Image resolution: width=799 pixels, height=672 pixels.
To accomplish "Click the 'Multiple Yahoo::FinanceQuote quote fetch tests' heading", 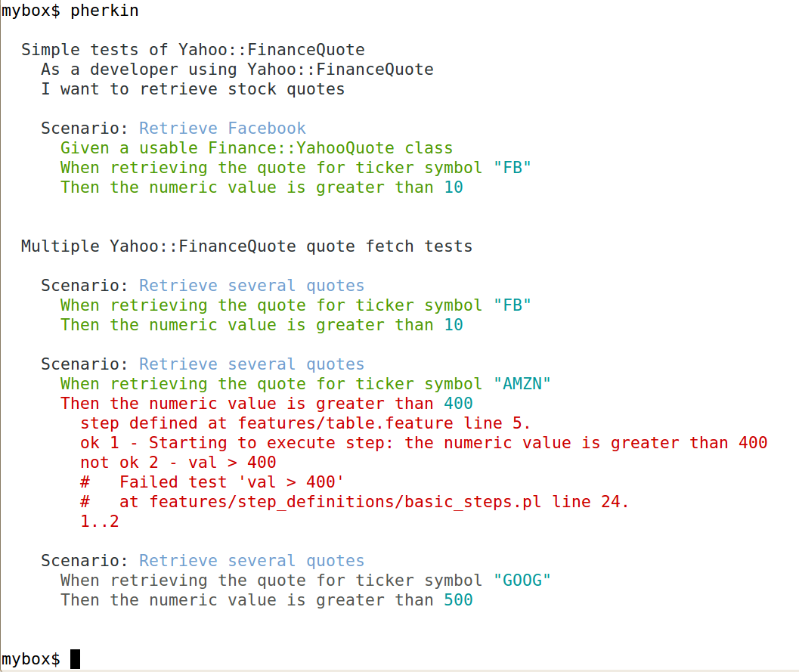I will (x=246, y=246).
